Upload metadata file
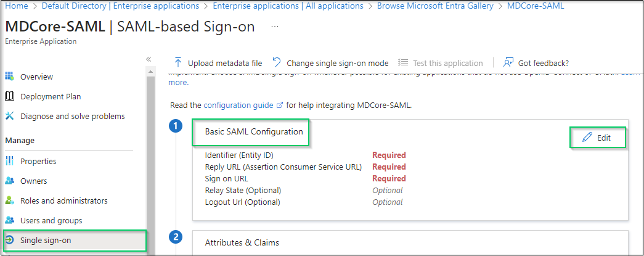The image size is (644, 256). click(218, 64)
